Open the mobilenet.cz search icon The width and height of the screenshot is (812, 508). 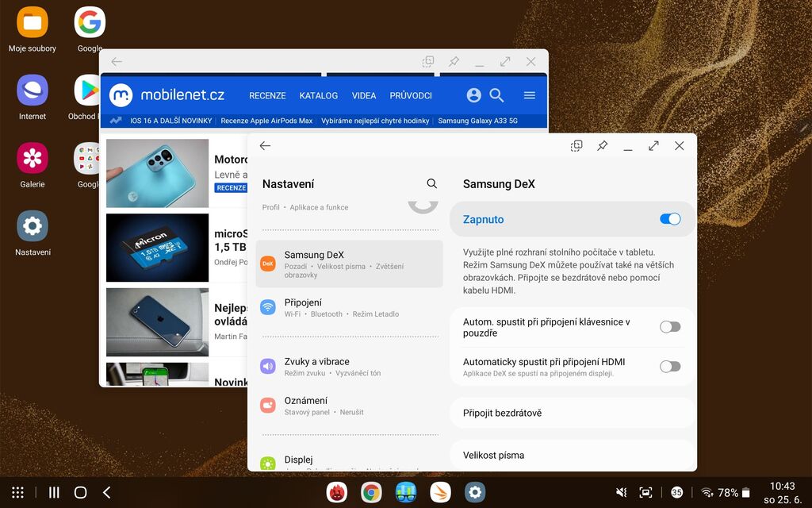(x=496, y=95)
